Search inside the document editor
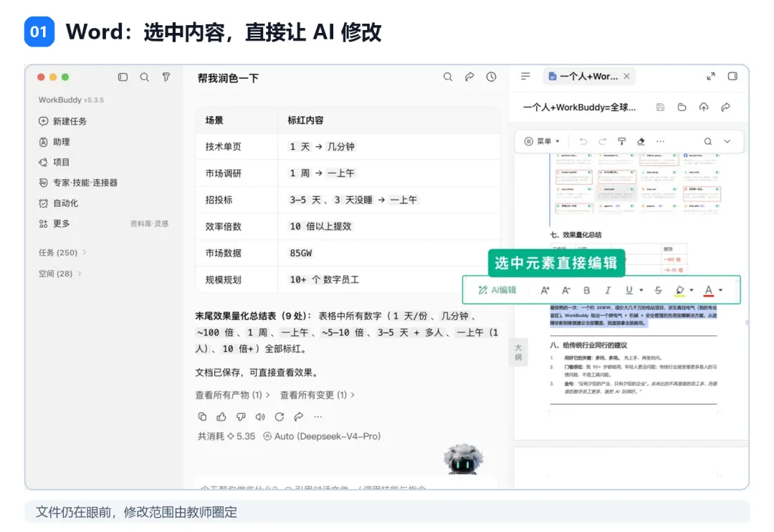 pos(708,142)
